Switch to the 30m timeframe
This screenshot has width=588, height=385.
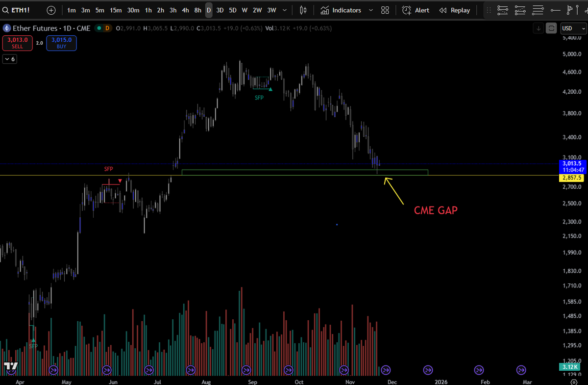tap(133, 10)
